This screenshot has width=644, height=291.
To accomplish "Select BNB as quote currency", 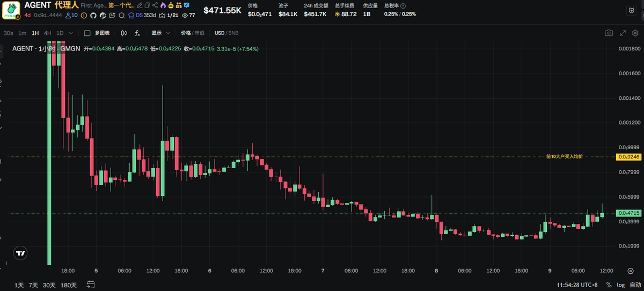I will click(233, 33).
